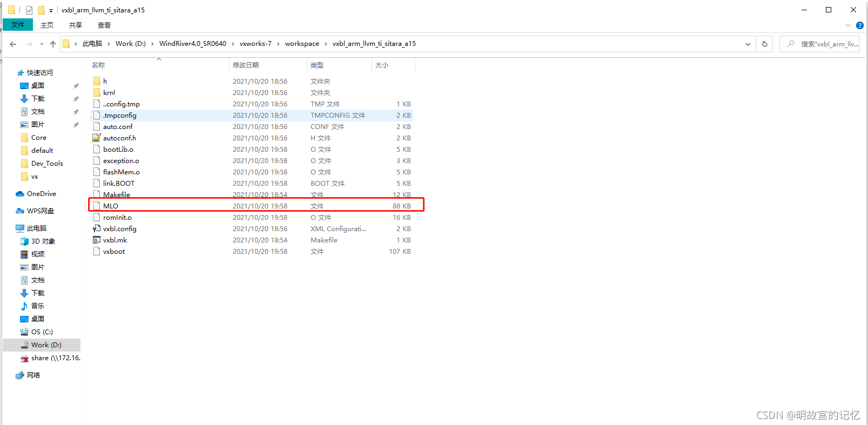This screenshot has width=868, height=425.
Task: Open Quick Access toolbar customize dropdown
Action: point(51,10)
